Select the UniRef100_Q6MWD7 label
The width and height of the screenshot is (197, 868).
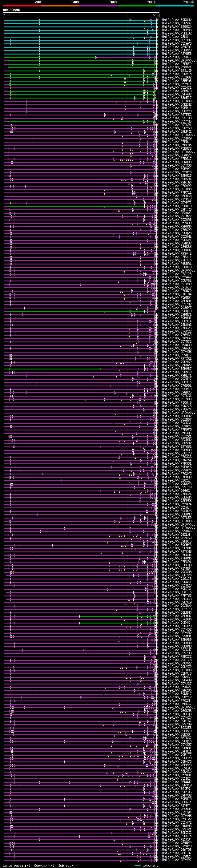coord(177,250)
